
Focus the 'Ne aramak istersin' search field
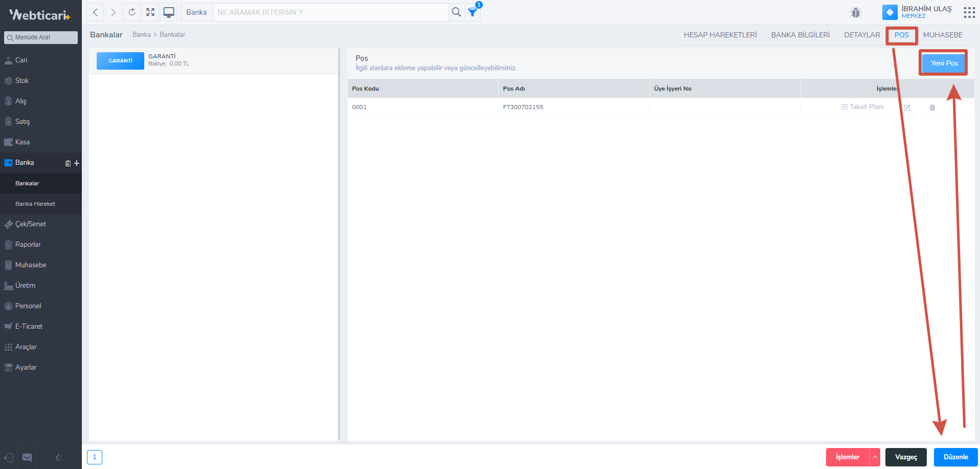pos(330,12)
